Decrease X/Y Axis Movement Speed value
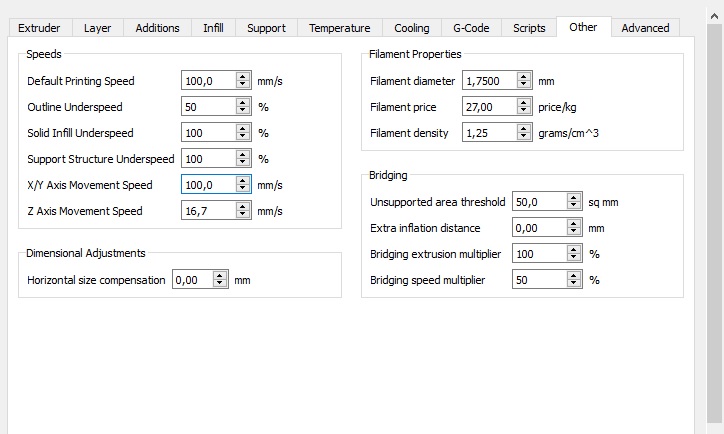 coord(243,189)
